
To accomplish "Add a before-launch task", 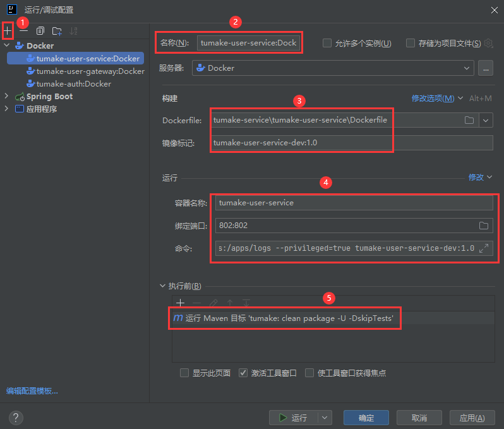I will point(181,303).
